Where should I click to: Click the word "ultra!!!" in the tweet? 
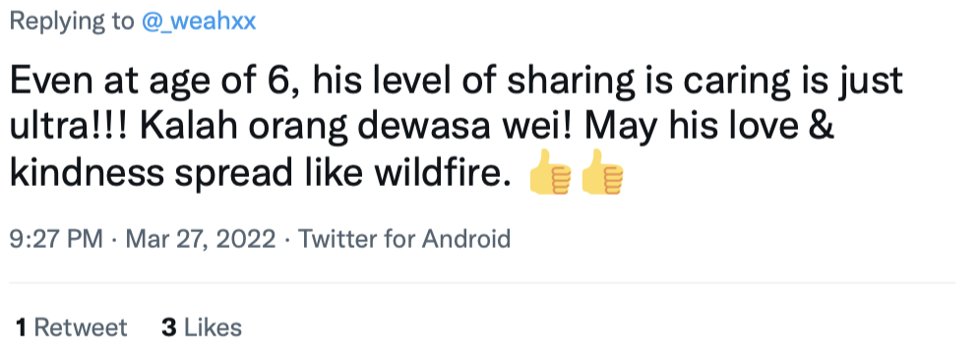tap(69, 126)
